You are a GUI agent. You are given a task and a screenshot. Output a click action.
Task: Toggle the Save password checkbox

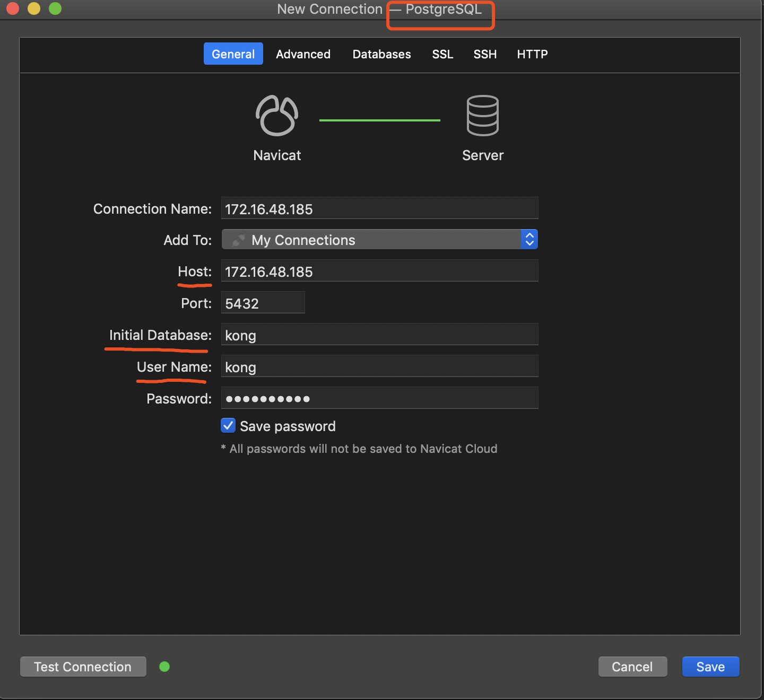pyautogui.click(x=228, y=425)
